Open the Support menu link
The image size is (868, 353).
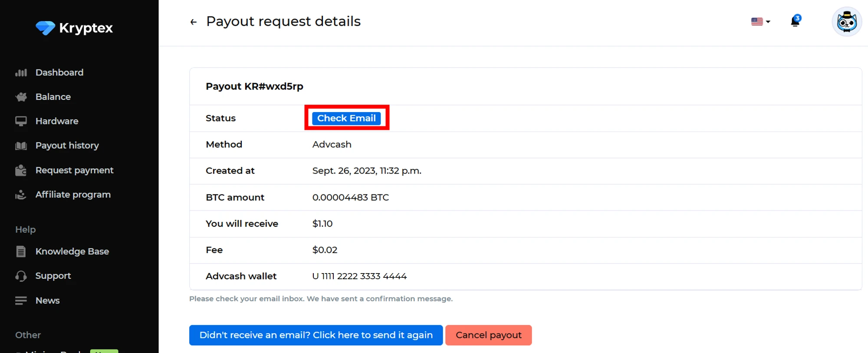click(53, 276)
